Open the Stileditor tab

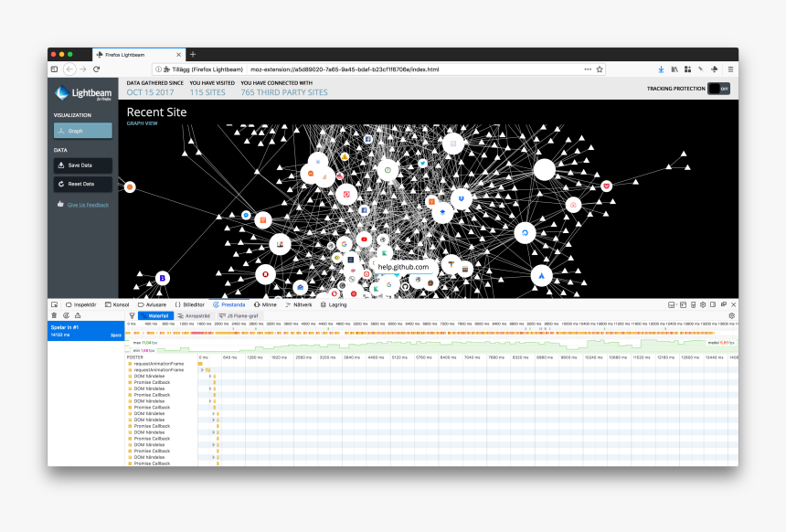189,304
